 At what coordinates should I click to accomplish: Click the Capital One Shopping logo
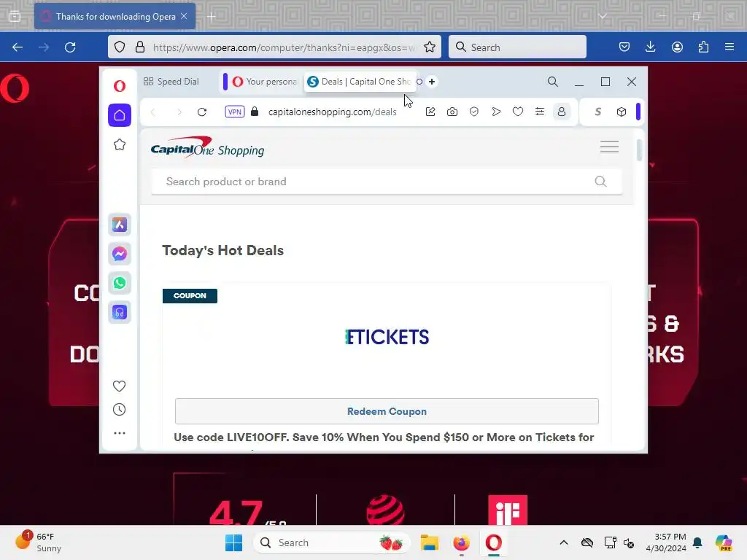tap(207, 147)
